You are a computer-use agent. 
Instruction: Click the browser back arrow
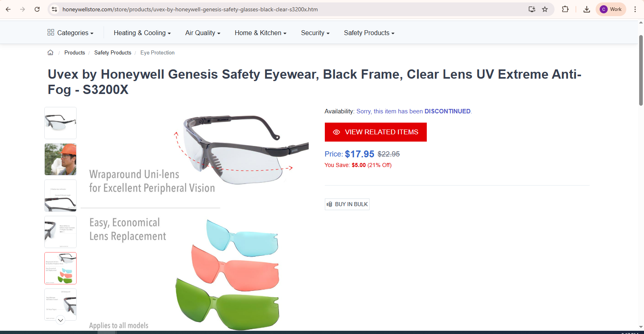click(8, 9)
